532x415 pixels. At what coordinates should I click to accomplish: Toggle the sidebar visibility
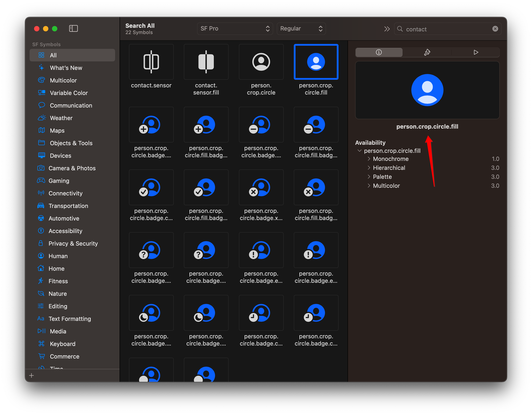click(73, 28)
